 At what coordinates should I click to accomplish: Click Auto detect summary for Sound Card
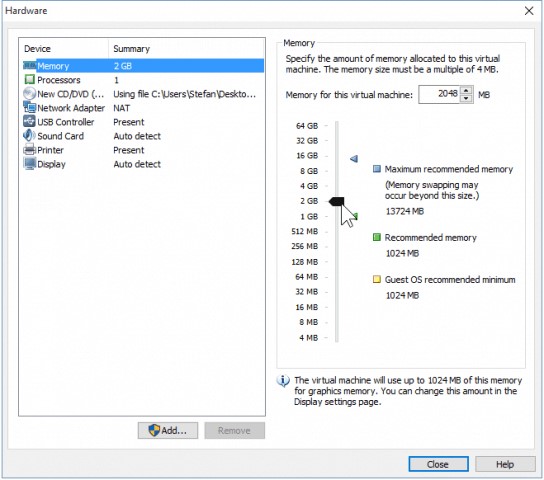137,136
